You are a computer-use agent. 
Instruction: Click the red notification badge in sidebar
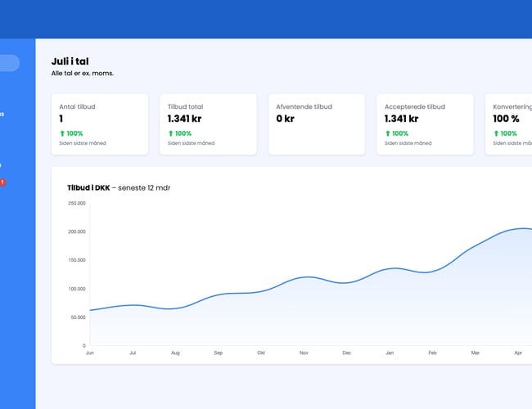click(2, 182)
